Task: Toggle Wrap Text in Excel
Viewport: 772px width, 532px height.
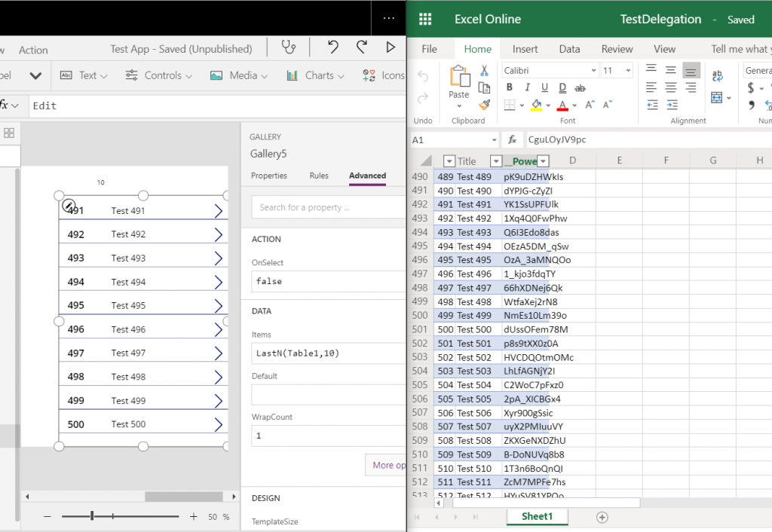Action: click(x=718, y=76)
